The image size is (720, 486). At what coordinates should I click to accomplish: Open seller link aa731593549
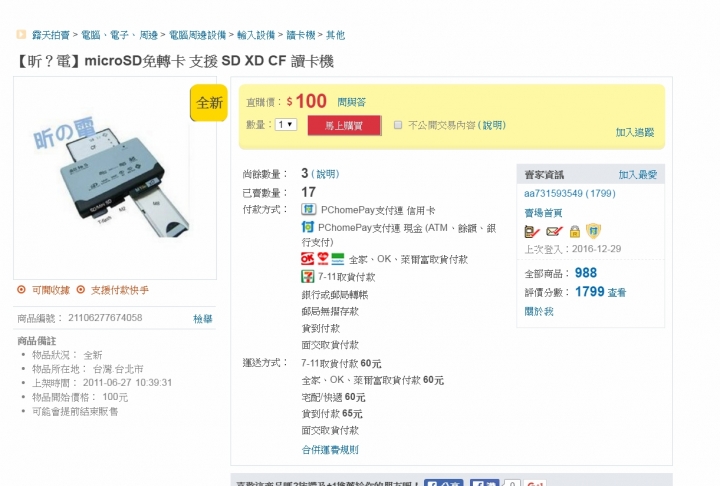click(x=553, y=193)
